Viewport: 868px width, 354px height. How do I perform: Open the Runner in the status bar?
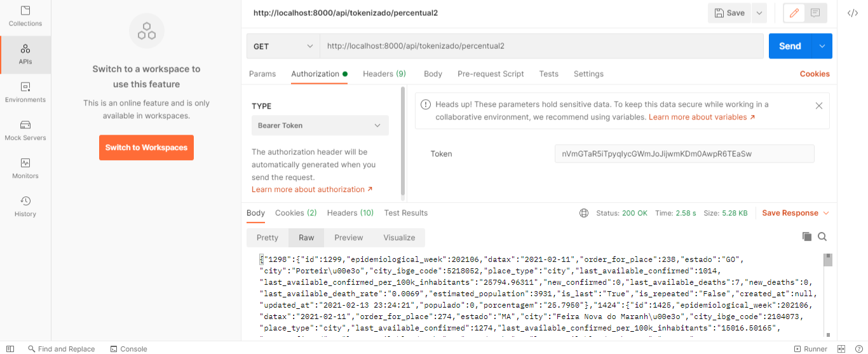(811, 349)
